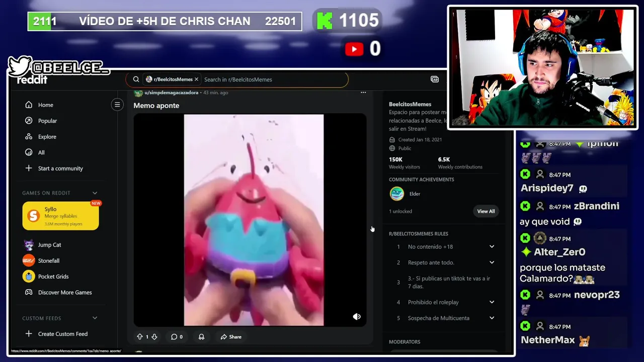Click the Moderators section heading
This screenshot has height=362, width=644.
pyautogui.click(x=405, y=342)
